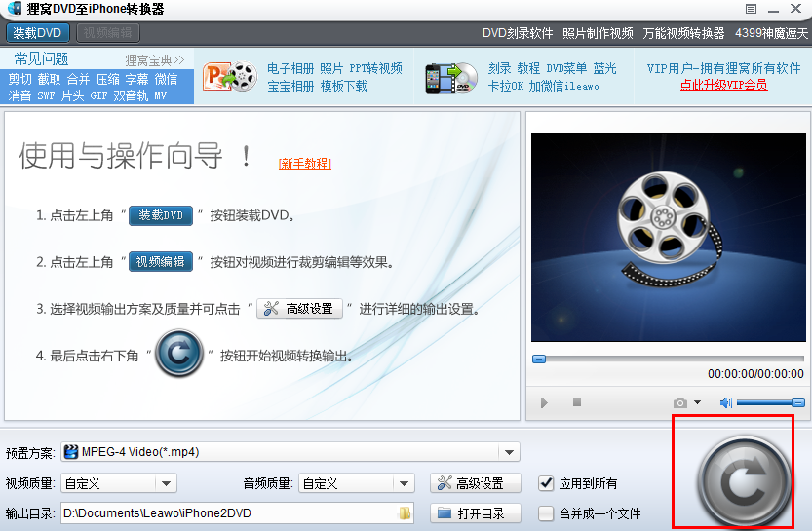The width and height of the screenshot is (812, 531).
Task: Start conversion with the big round arrow button
Action: (744, 481)
